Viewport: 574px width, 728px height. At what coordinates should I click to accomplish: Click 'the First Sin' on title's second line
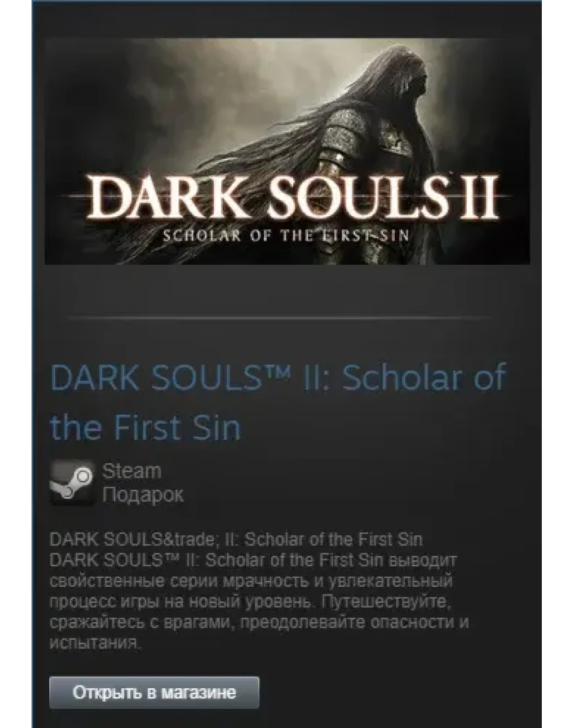pyautogui.click(x=146, y=427)
